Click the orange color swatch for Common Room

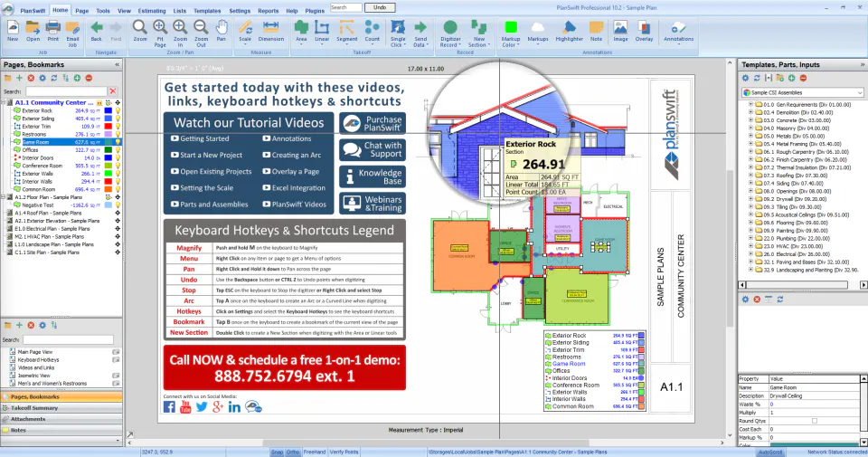point(108,189)
